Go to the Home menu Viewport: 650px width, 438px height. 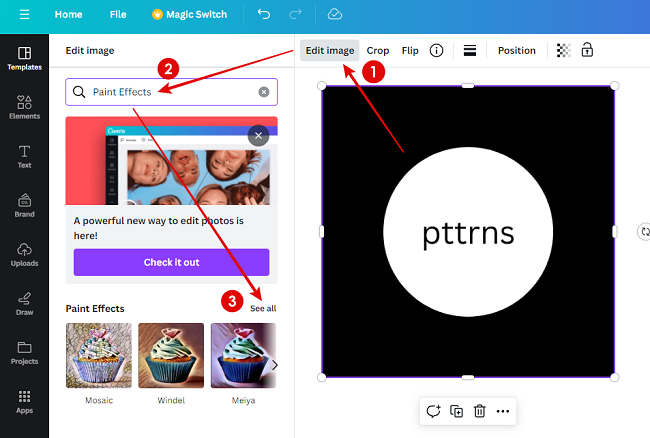click(68, 15)
